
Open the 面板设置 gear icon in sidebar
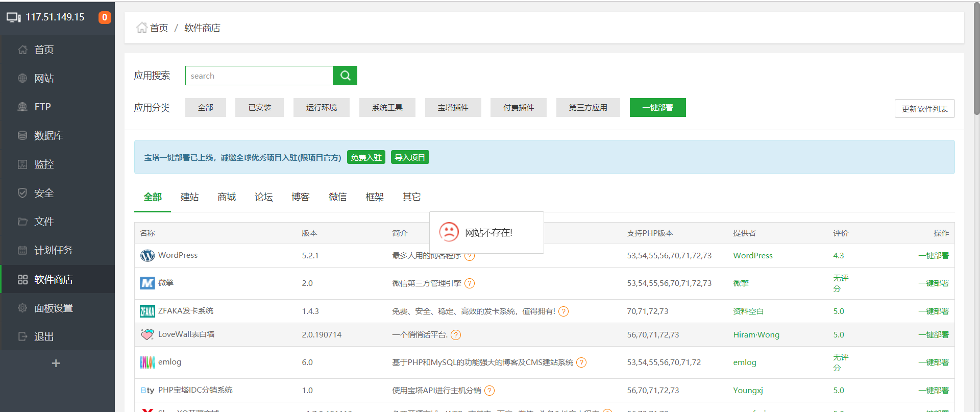point(22,308)
